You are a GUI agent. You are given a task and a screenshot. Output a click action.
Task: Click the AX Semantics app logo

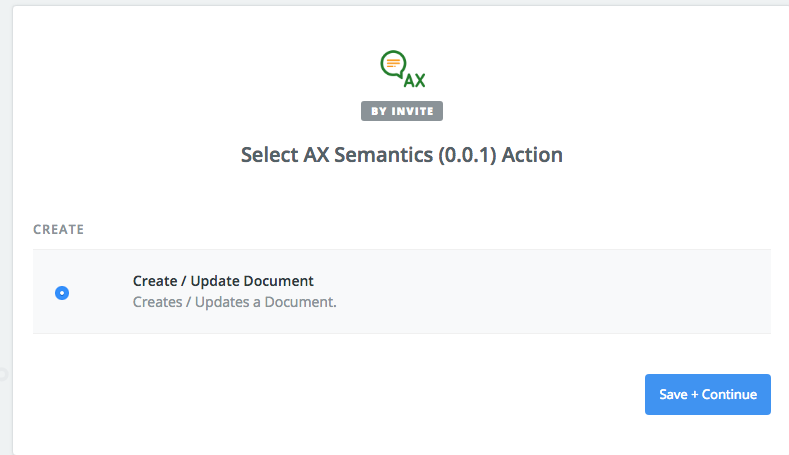click(403, 69)
